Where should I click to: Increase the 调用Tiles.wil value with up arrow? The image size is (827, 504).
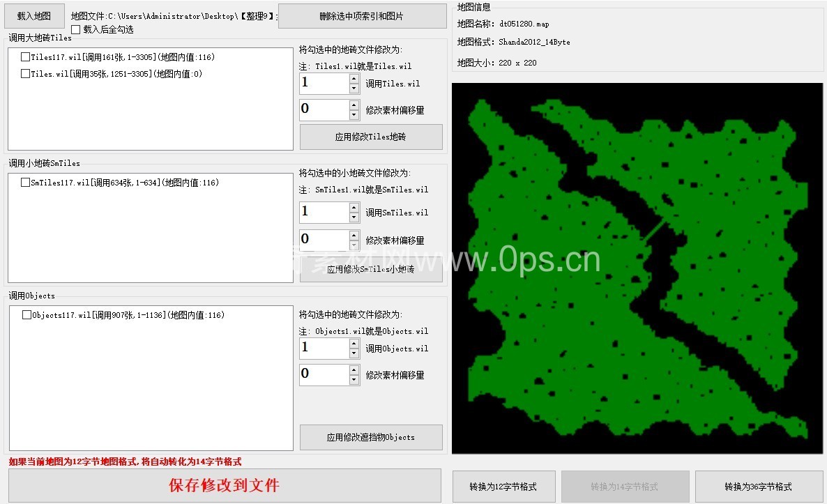354,79
